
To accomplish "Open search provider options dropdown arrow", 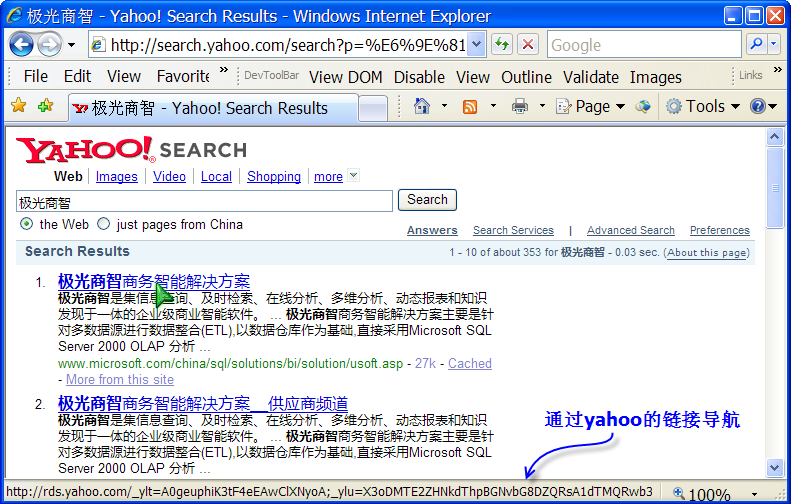I will point(774,45).
